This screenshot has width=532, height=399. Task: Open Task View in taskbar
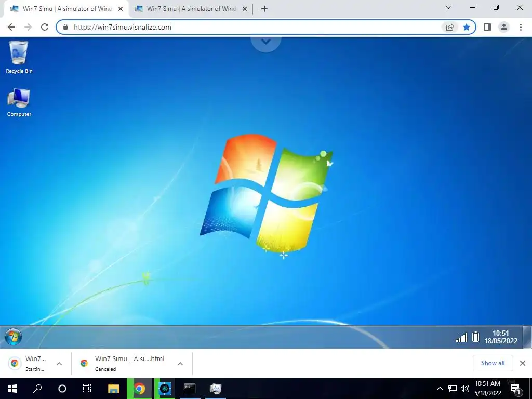[87, 389]
